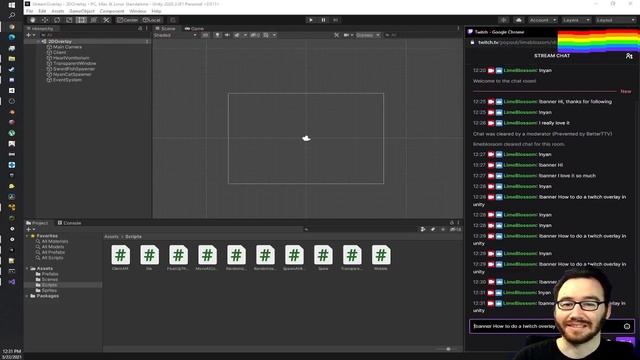The height and width of the screenshot is (360, 640).
Task: Open Search by Type in Project panel
Action: pos(423,229)
